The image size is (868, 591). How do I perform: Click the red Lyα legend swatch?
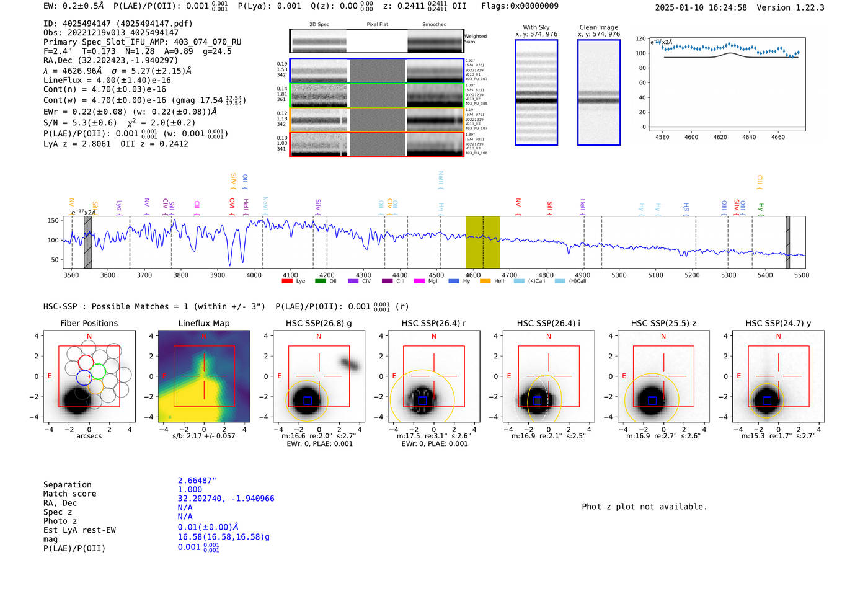286,282
